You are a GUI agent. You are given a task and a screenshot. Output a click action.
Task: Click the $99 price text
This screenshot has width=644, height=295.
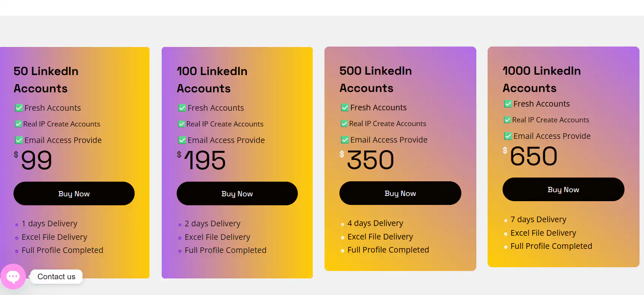tap(36, 160)
